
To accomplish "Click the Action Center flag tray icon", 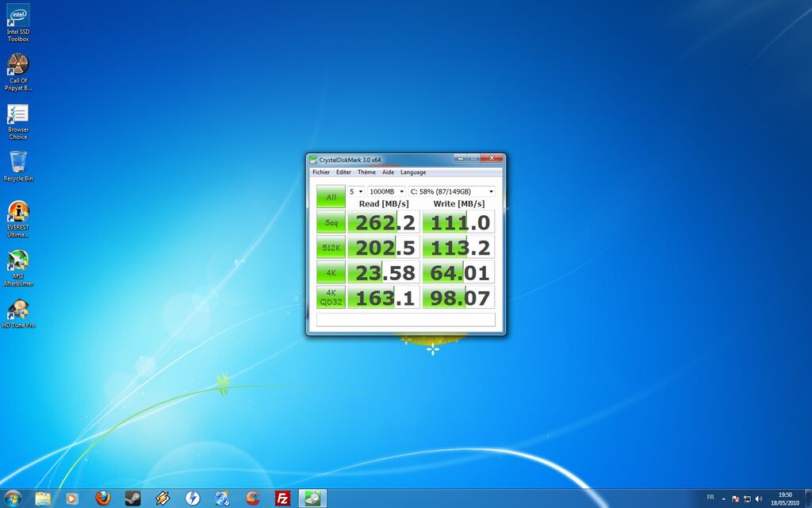I will pyautogui.click(x=735, y=499).
